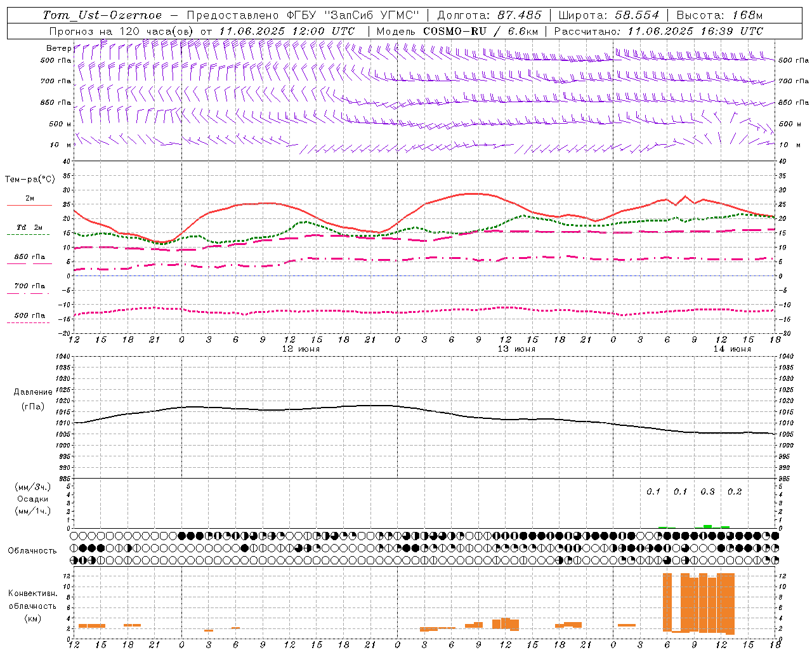Click the 0.2 precipitation amount value
The height and width of the screenshot is (650, 812).
pos(735,491)
